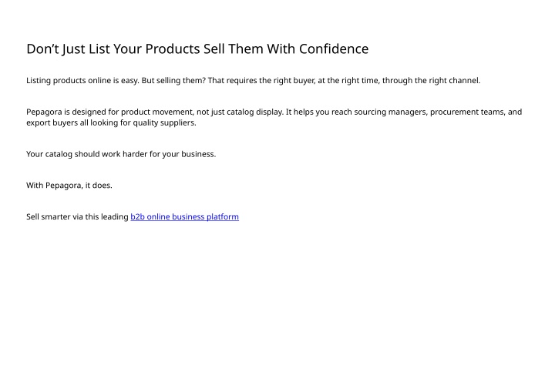Screen dimensions: 555x392
Task: Click the words "for your business."
Action: pyautogui.click(x=183, y=154)
